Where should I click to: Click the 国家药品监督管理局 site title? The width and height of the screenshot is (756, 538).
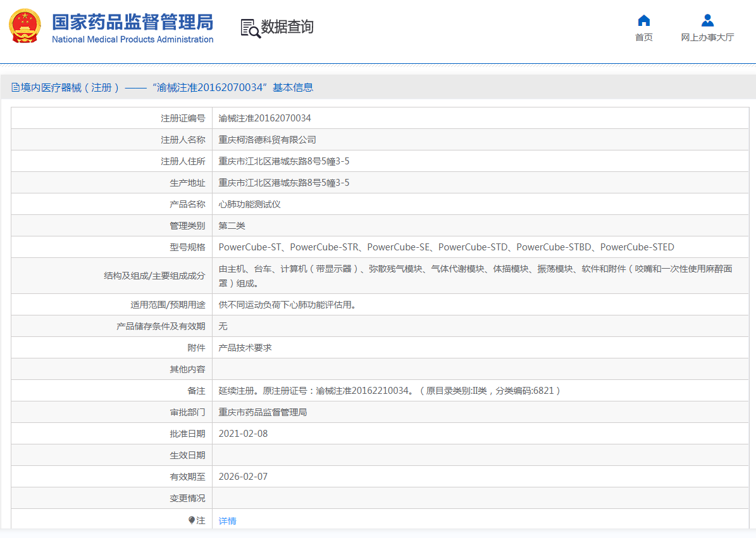click(132, 21)
